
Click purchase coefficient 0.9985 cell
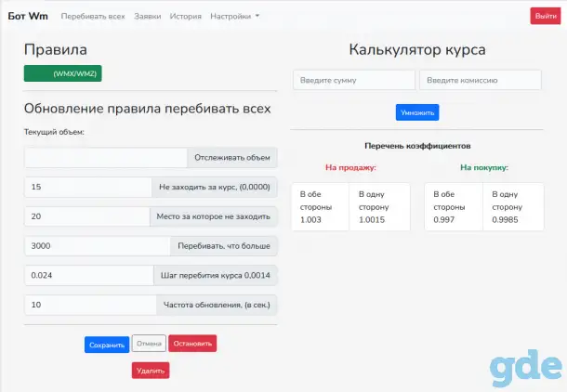(x=513, y=207)
